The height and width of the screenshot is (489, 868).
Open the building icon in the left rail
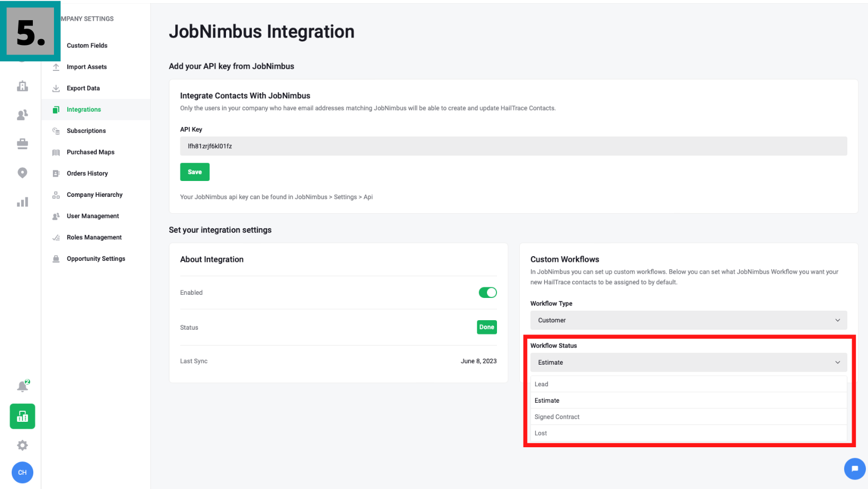[x=22, y=86]
